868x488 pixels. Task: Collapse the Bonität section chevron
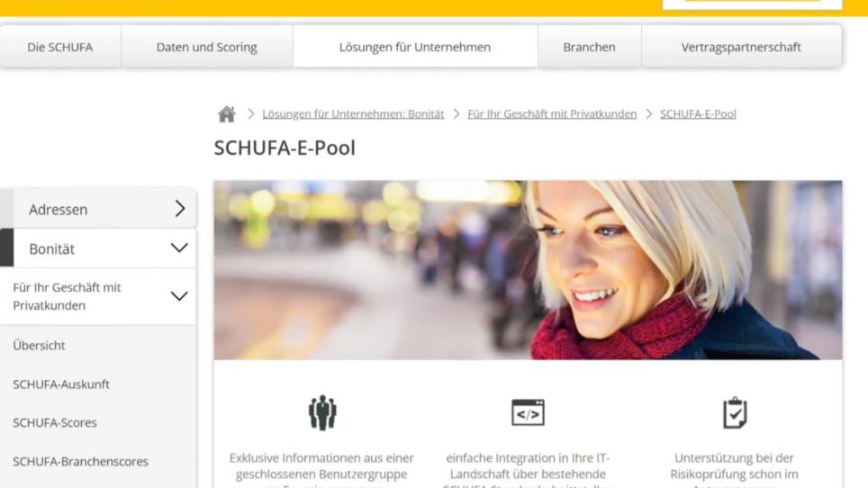click(179, 248)
